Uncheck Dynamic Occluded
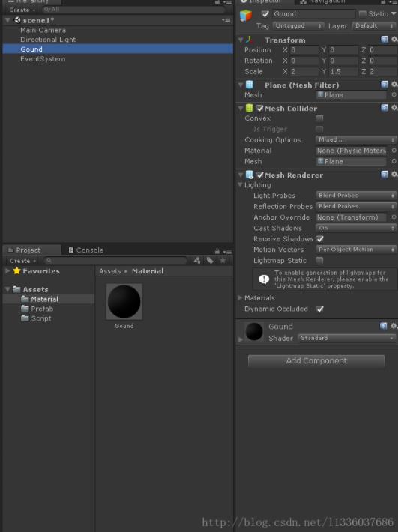The width and height of the screenshot is (398, 532). point(319,309)
